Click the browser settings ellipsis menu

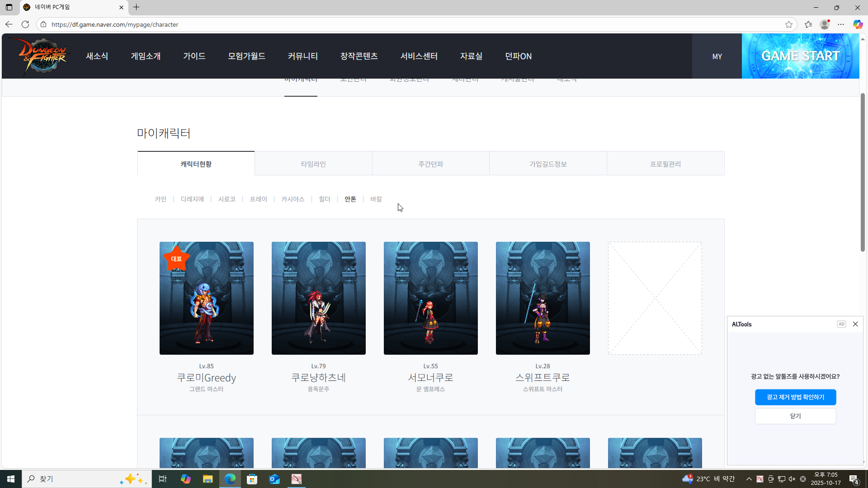pos(841,24)
